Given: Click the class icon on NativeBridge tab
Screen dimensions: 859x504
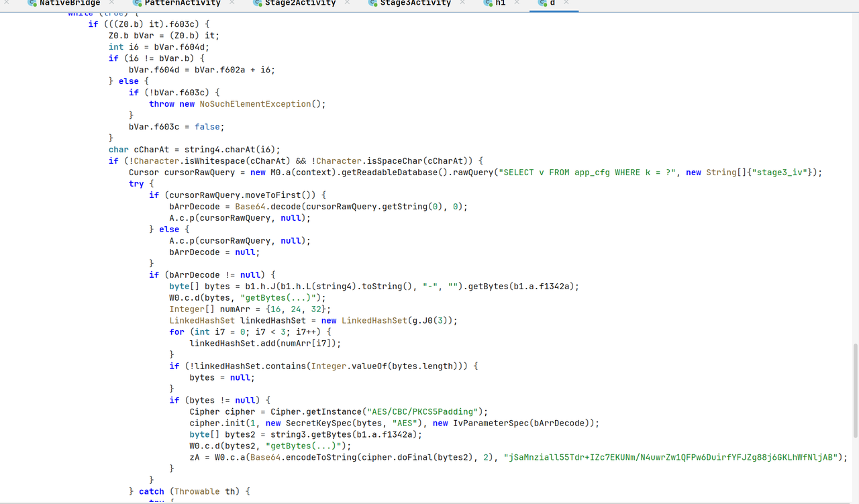Looking at the screenshot, I should coord(32,3).
